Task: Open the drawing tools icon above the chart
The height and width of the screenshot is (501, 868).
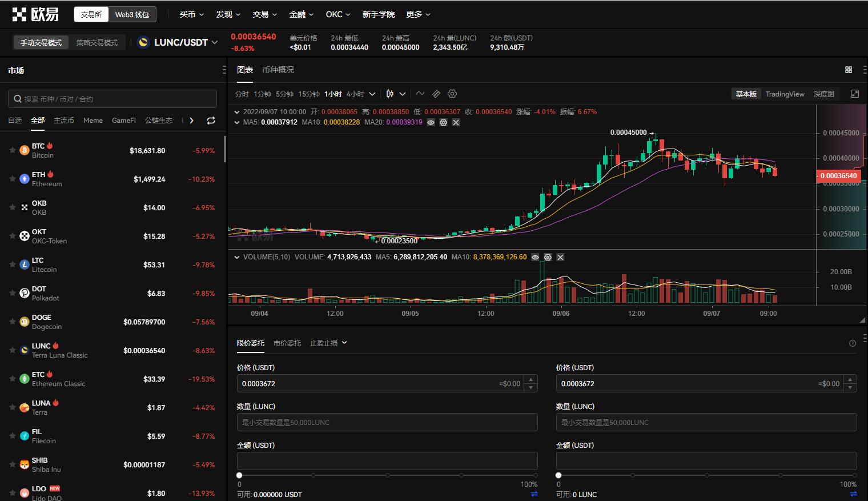Action: [x=436, y=93]
